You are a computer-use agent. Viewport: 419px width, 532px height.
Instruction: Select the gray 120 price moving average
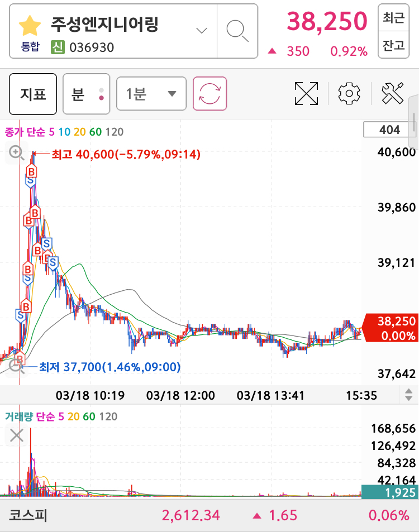[115, 132]
